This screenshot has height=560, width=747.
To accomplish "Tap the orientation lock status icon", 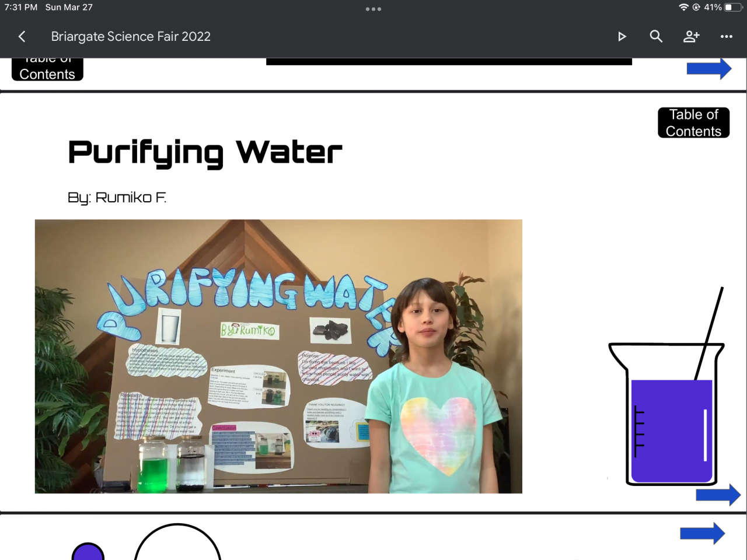I will pos(696,8).
